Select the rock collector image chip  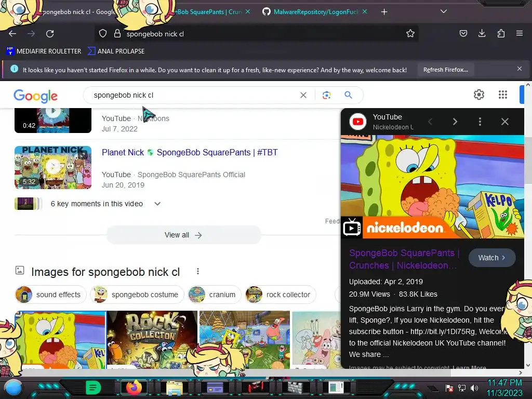coord(281,295)
